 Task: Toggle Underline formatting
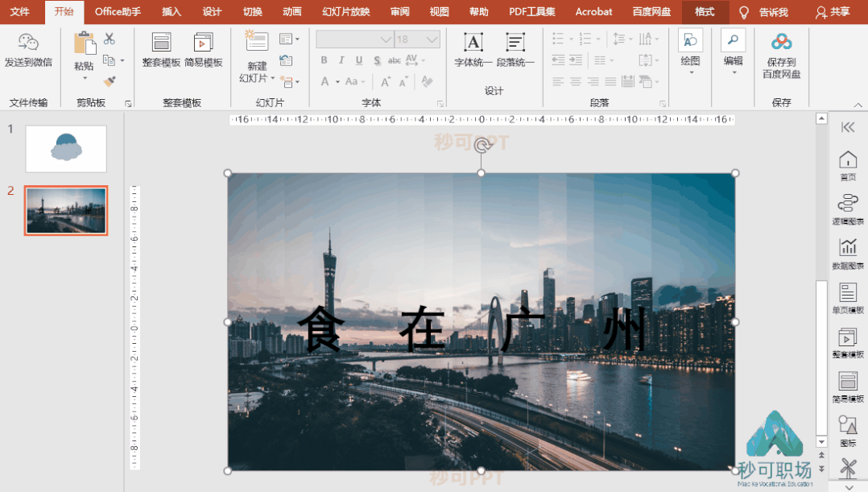(x=359, y=60)
